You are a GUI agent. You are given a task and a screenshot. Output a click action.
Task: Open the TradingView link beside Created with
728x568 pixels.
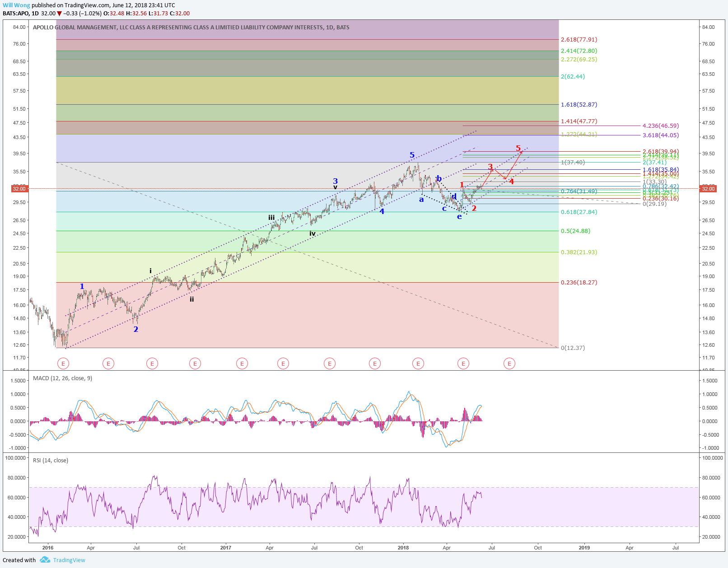coord(69,560)
